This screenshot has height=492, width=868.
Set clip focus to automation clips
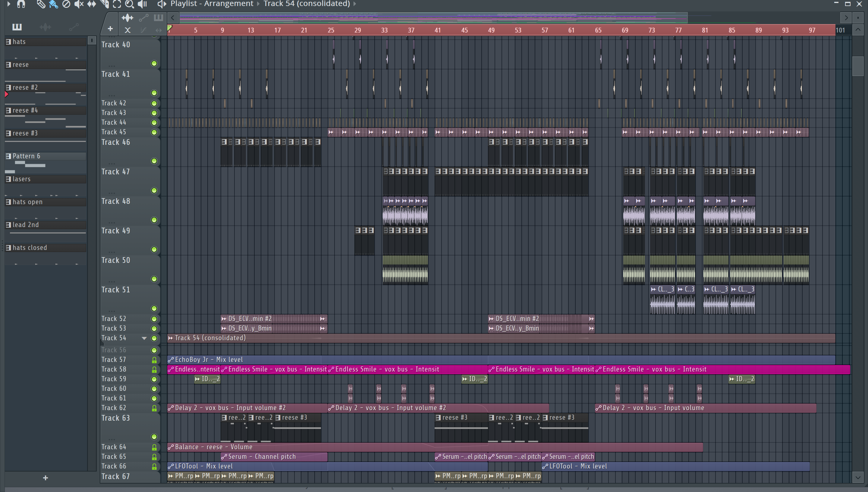pyautogui.click(x=143, y=17)
